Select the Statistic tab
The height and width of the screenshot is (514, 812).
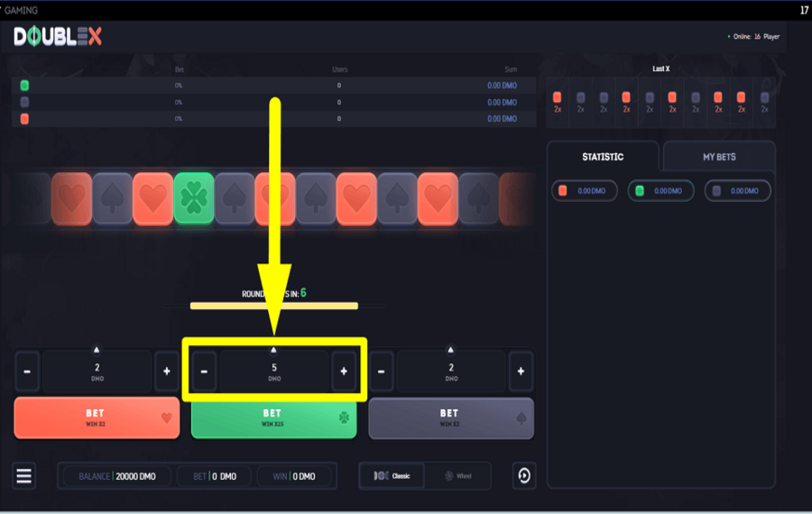coord(603,157)
